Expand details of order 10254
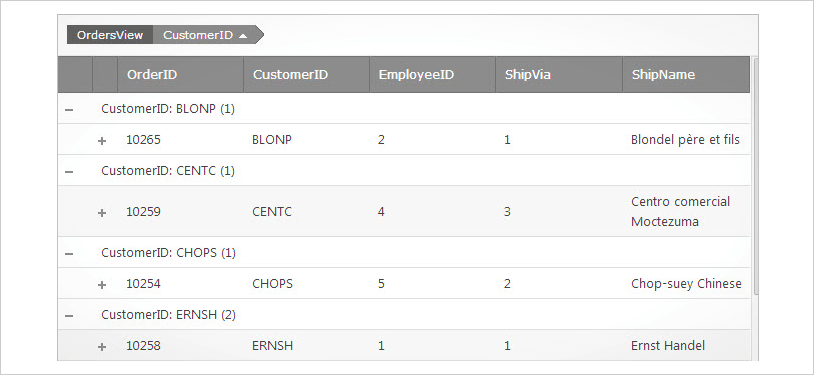 tap(102, 285)
